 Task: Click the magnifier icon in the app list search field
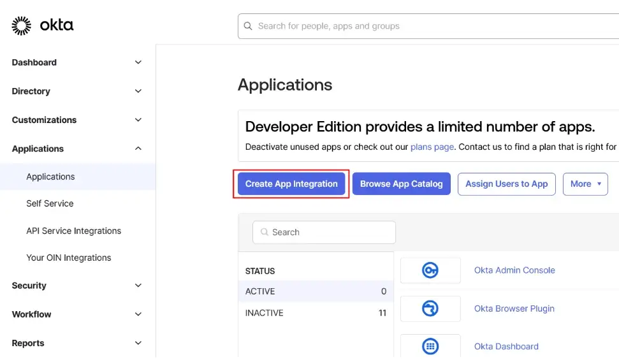tap(265, 232)
